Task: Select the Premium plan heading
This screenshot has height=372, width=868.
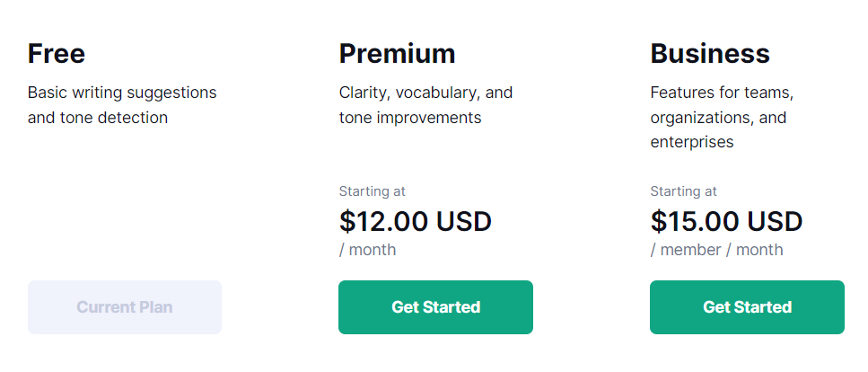Action: pos(397,54)
